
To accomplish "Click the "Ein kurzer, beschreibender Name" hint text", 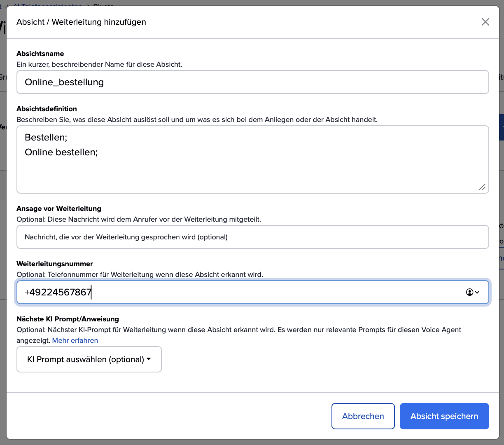I will click(99, 64).
